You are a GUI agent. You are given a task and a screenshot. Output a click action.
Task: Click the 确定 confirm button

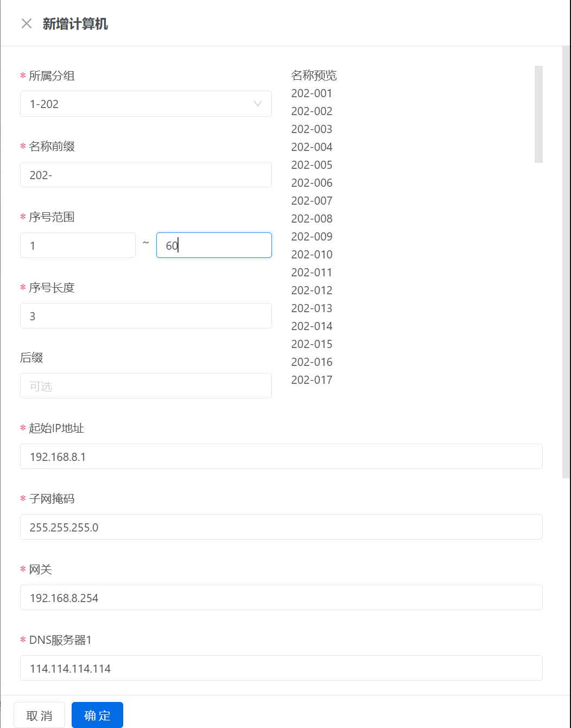point(97,714)
